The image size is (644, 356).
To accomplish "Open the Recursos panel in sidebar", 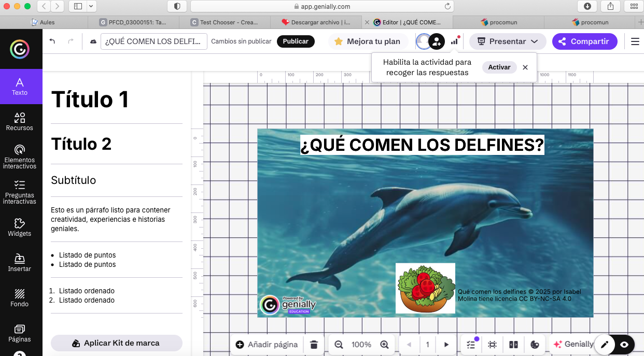I will 20,122.
